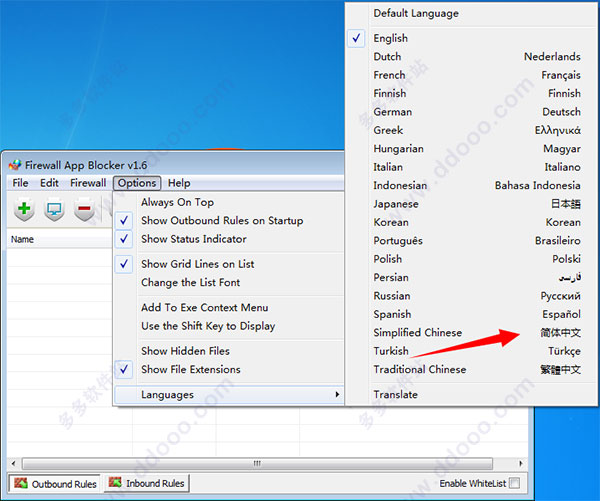The image size is (600, 501).
Task: Select French Français language
Action: click(471, 75)
